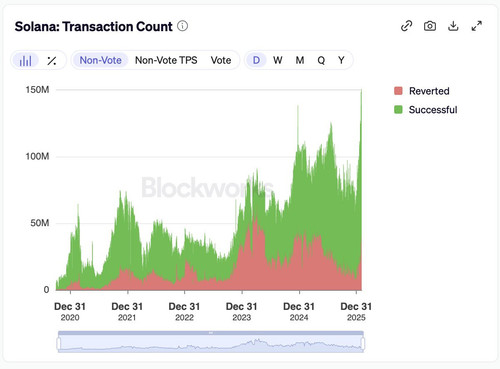Click the Successful legend label
The width and height of the screenshot is (500, 369).
(x=433, y=109)
